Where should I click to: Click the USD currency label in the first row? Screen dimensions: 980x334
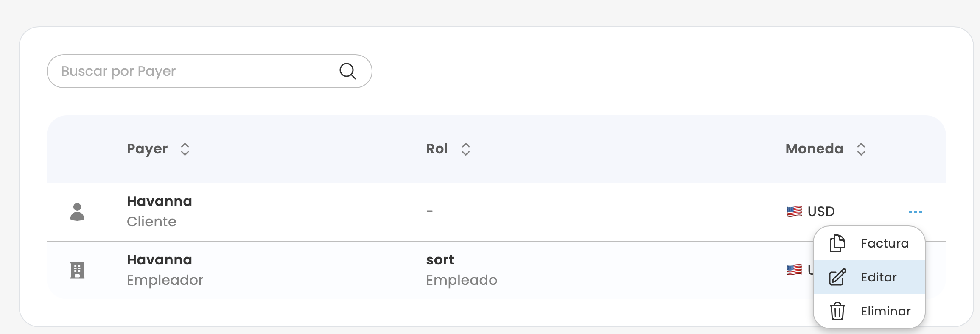coord(821,211)
